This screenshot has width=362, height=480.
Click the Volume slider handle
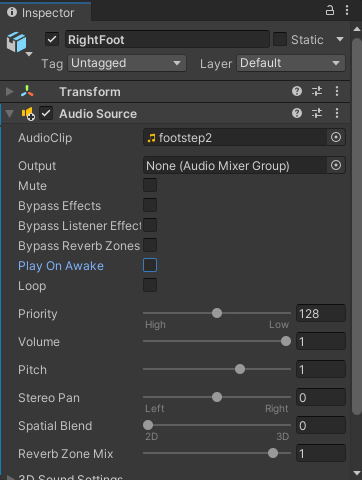[x=286, y=341]
